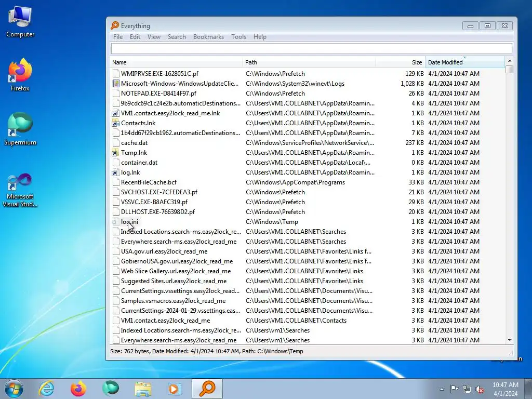The image size is (532, 399).
Task: Select the log.lnk shortcut icon
Action: coord(116,172)
